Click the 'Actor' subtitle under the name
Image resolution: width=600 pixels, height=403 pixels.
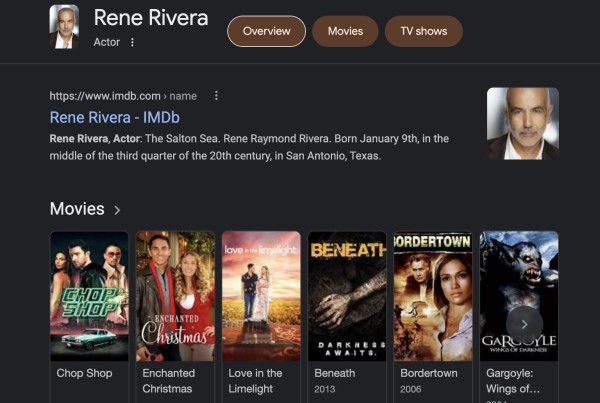pos(107,42)
